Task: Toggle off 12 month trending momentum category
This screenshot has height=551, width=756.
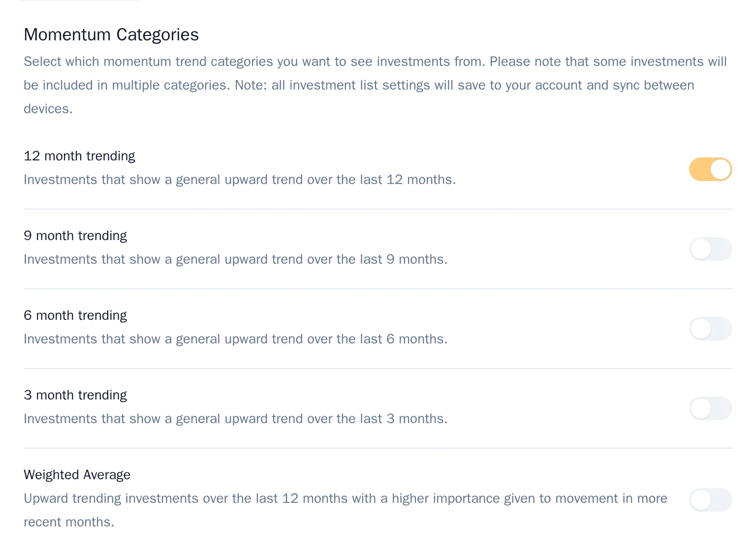Action: coord(710,169)
